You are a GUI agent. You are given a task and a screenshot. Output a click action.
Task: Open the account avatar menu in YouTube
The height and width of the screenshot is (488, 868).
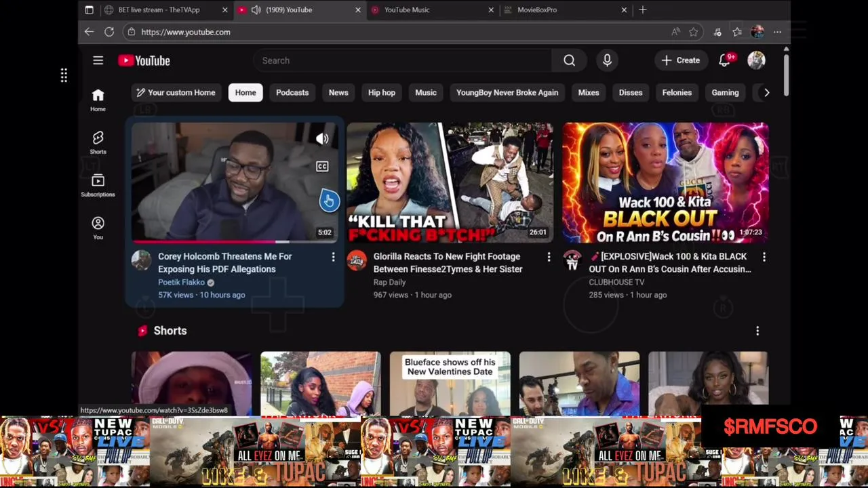click(756, 60)
